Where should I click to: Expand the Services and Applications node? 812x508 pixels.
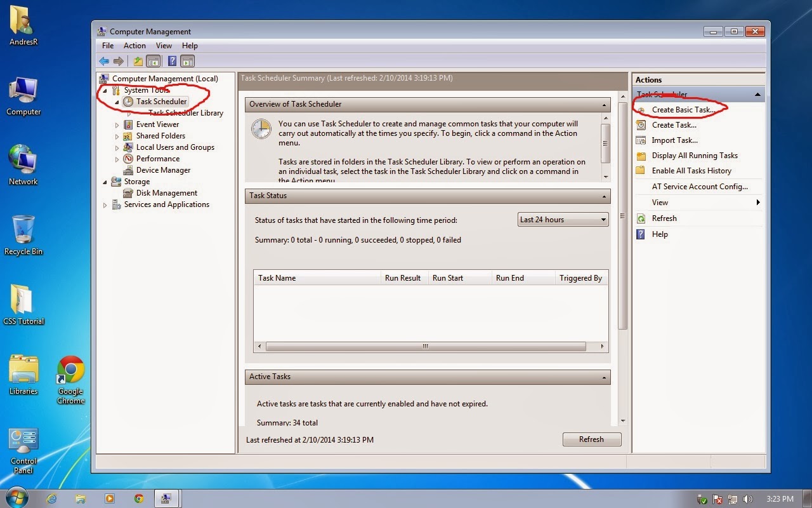pos(105,204)
